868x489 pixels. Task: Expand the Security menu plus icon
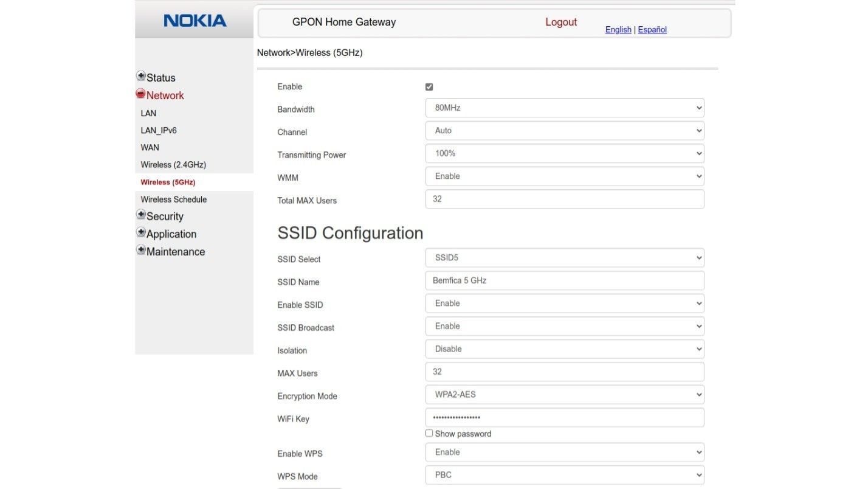click(x=141, y=215)
